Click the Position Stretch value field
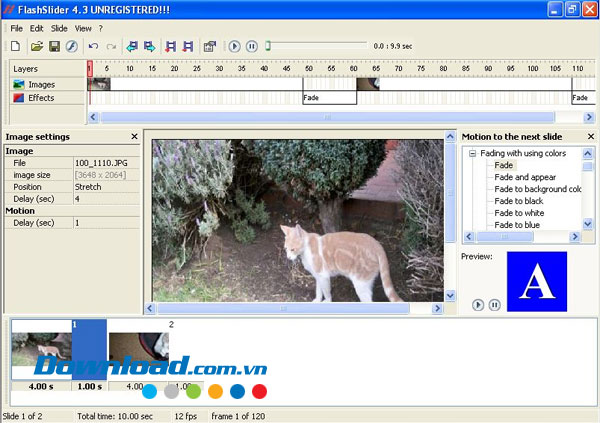The height and width of the screenshot is (423, 600). 106,187
